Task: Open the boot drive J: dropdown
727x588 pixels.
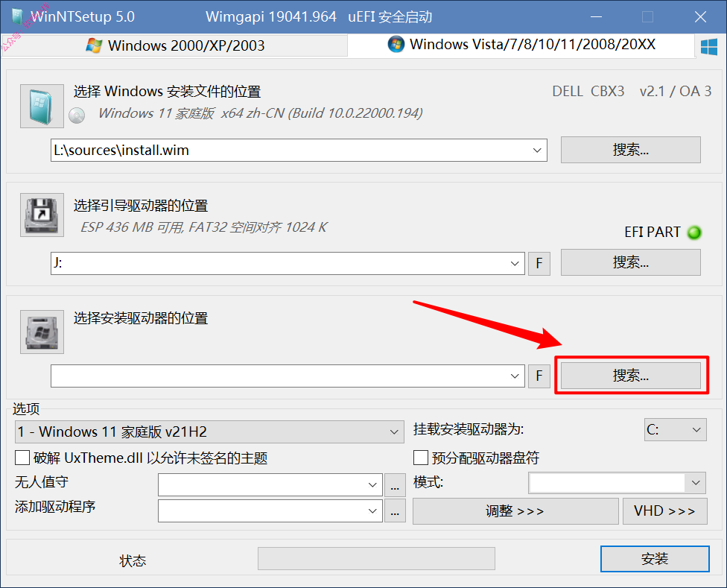Action: 515,263
